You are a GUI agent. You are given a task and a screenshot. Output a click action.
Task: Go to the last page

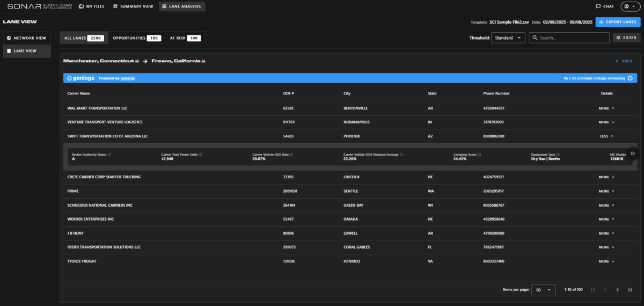pyautogui.click(x=630, y=290)
